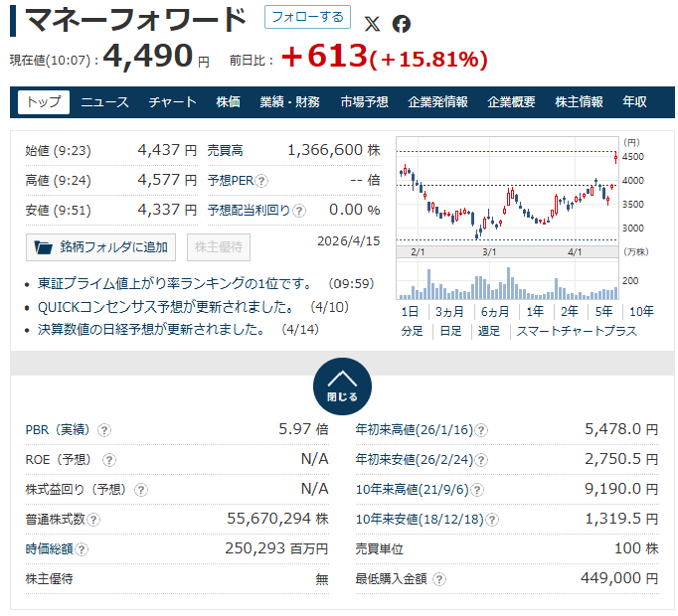Set chart range to 10年

point(641,311)
